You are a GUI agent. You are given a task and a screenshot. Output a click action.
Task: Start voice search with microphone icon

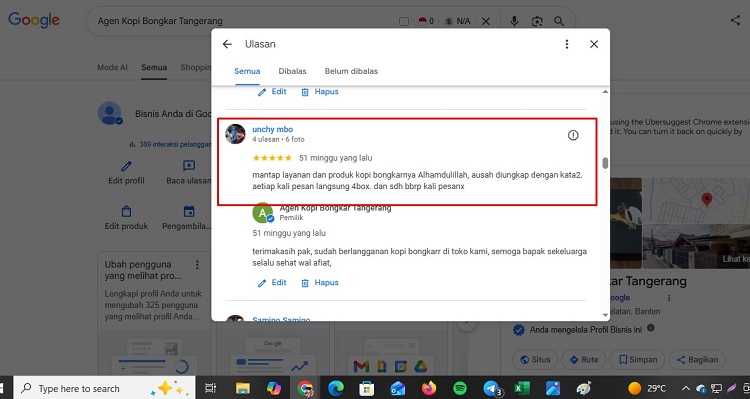click(514, 21)
